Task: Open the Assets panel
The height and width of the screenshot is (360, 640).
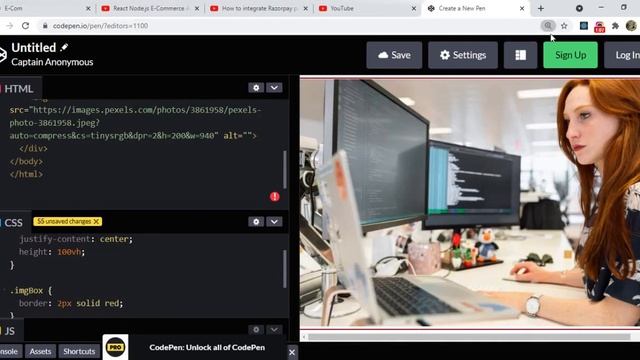Action: [40, 351]
